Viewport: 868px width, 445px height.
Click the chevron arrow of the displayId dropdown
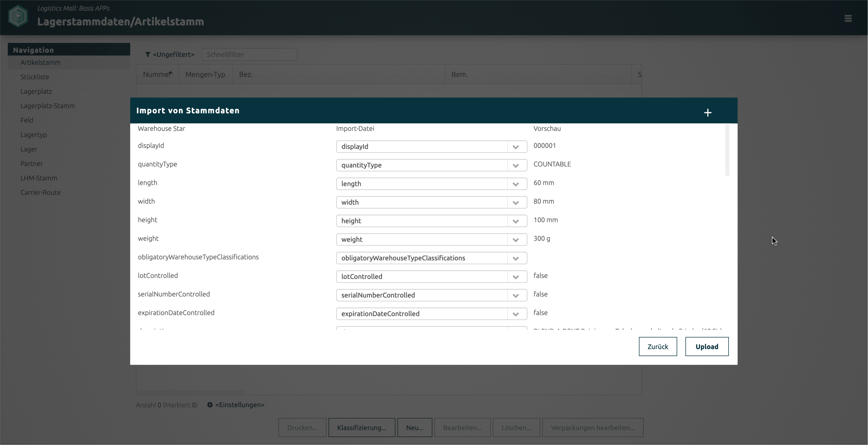coord(515,147)
